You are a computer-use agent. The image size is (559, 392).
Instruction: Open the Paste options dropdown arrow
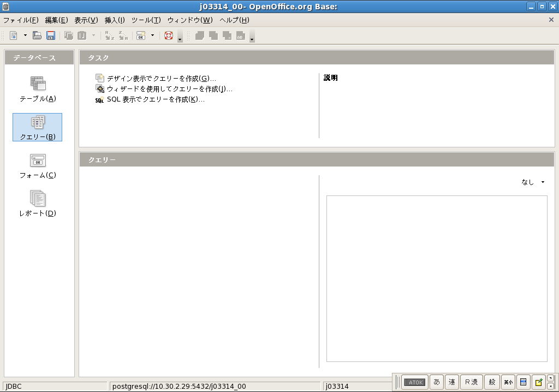point(94,35)
